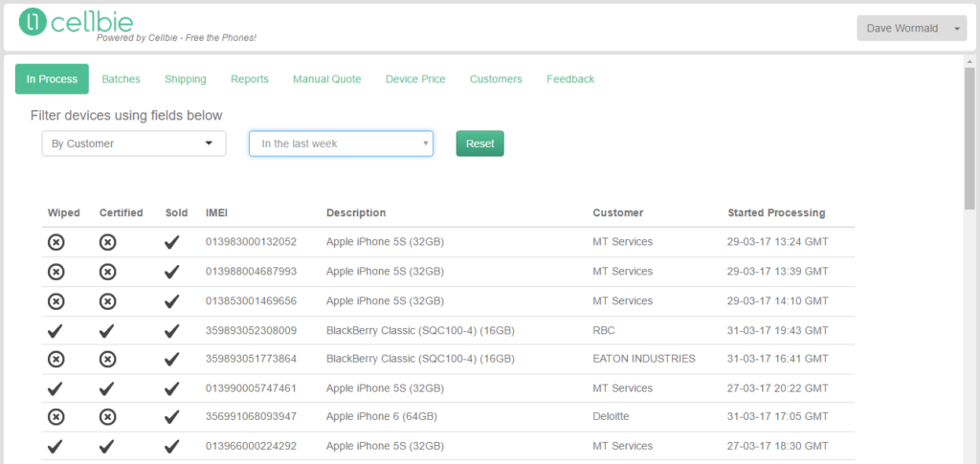Go to the Feedback tab
Screen dimensions: 980x464
pos(570,79)
